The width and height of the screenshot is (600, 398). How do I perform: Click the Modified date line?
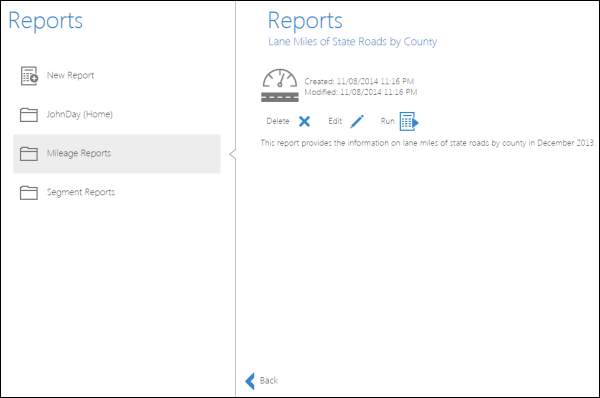tap(360, 92)
